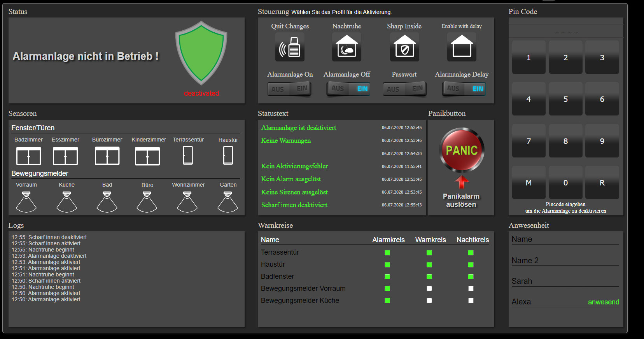Click the Bad motion detector icon

click(107, 202)
